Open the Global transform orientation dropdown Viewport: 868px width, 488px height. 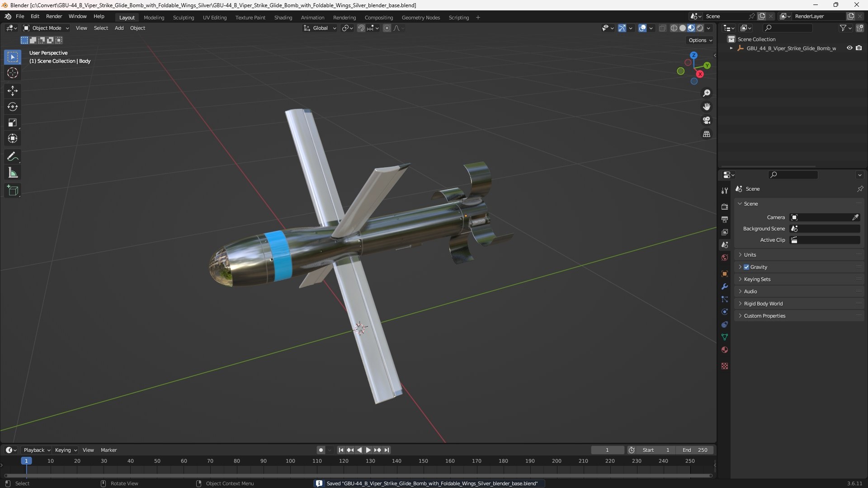(x=320, y=28)
